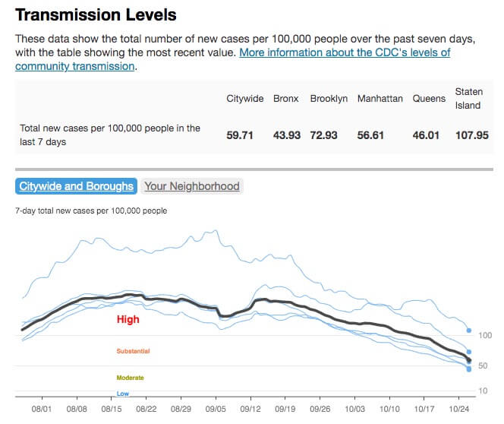The image size is (504, 424).
Task: Select the Citywide and Boroughs tab
Action: click(76, 186)
